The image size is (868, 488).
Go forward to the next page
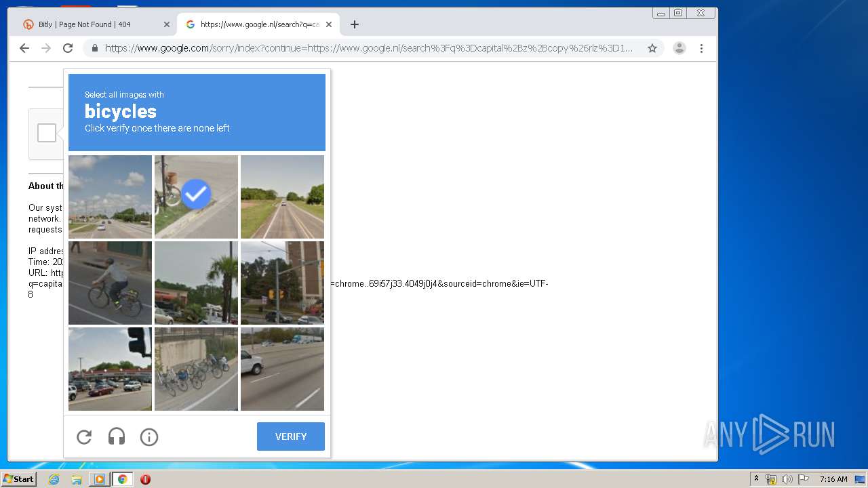tap(46, 48)
